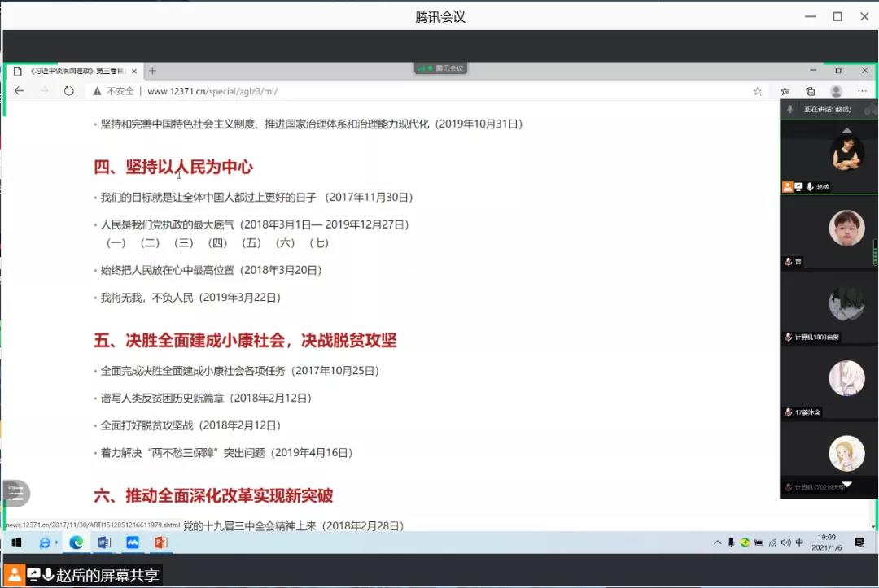The width and height of the screenshot is (879, 588).
Task: Open sub-link (三) under 人民是我们党执政的最大底气
Action: pos(184,243)
